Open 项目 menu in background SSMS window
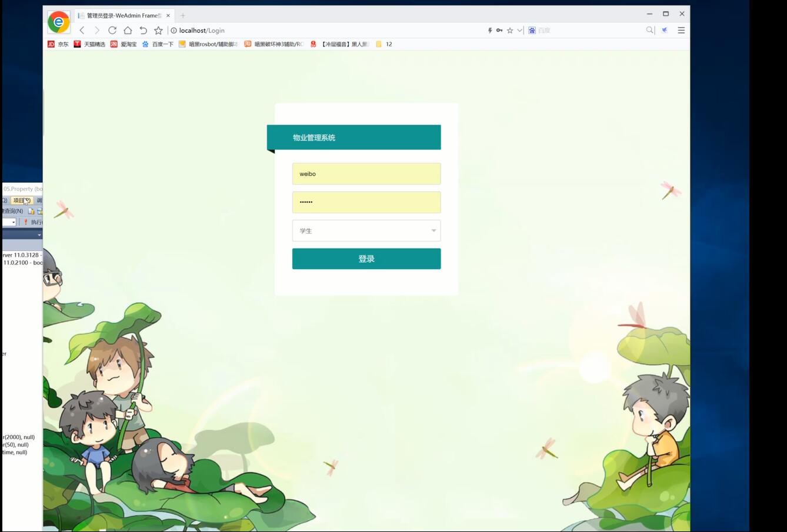 point(21,200)
